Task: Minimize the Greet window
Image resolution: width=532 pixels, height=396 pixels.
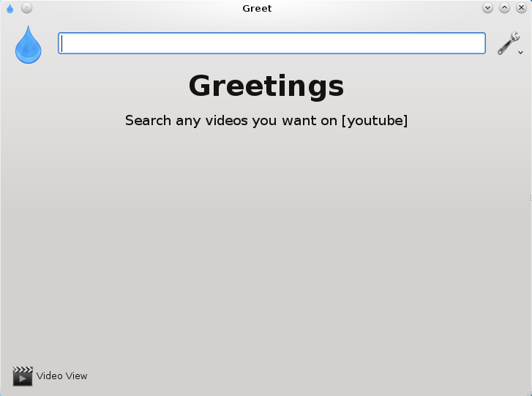Action: tap(487, 8)
